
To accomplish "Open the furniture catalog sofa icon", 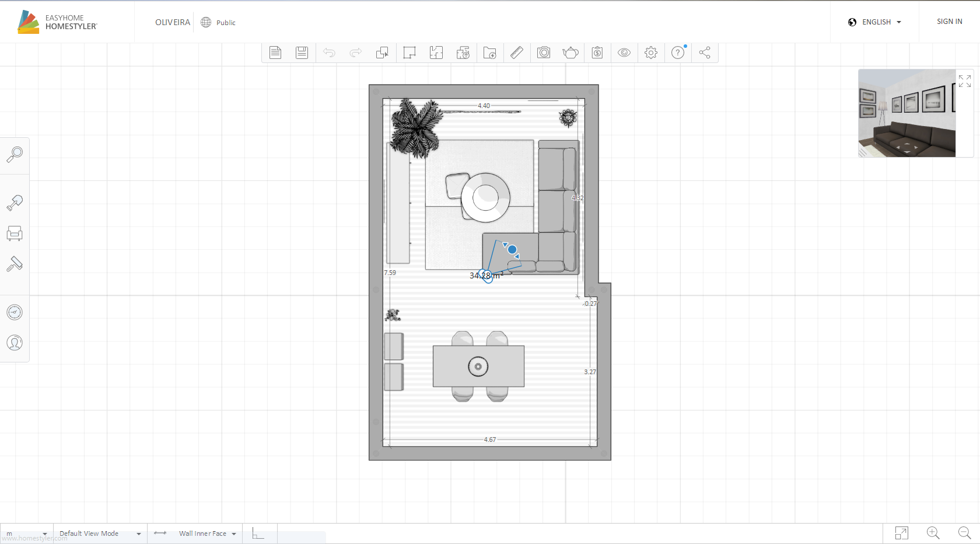I will [15, 233].
